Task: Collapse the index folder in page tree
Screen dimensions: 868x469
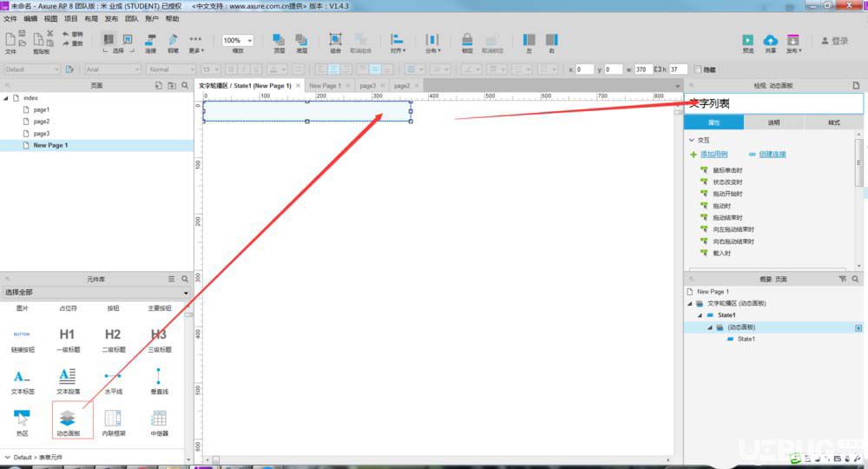Action: click(6, 98)
